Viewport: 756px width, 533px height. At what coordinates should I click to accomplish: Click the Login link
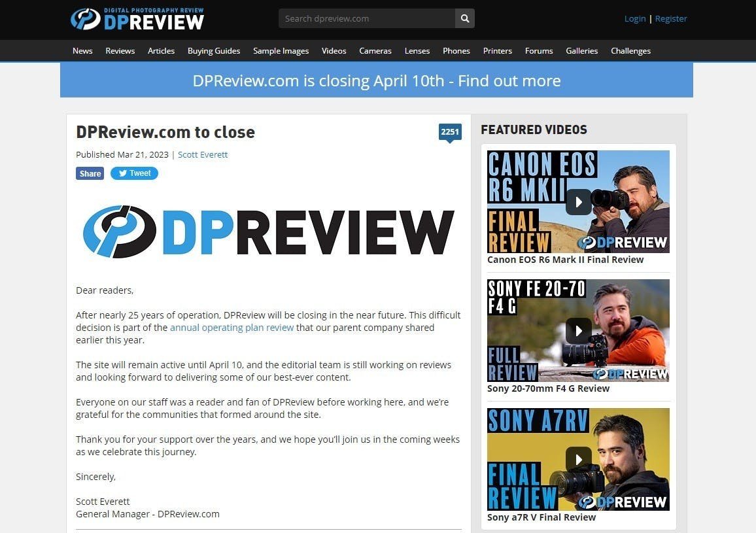click(x=634, y=18)
